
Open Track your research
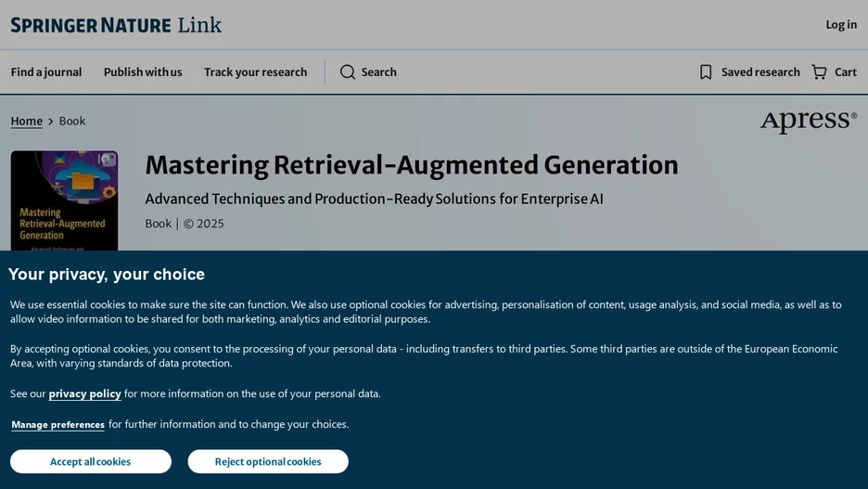[x=255, y=72]
